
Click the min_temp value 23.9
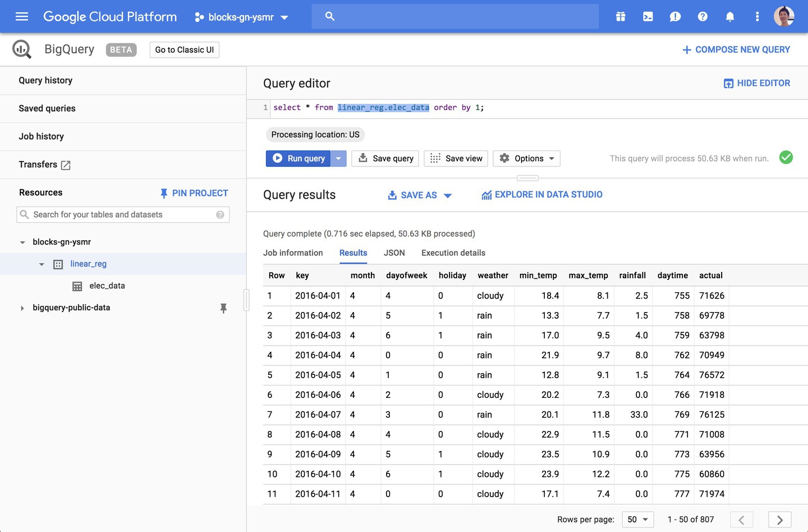point(550,474)
